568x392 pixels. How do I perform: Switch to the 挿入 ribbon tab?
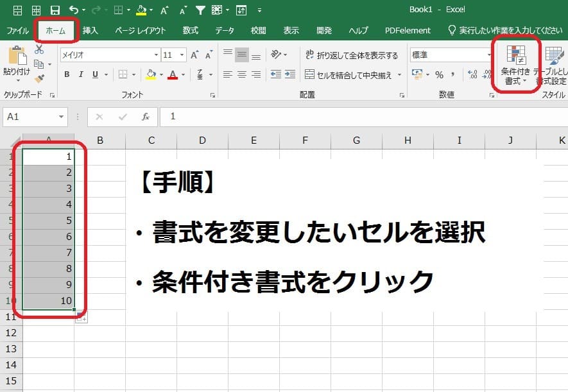[90, 30]
